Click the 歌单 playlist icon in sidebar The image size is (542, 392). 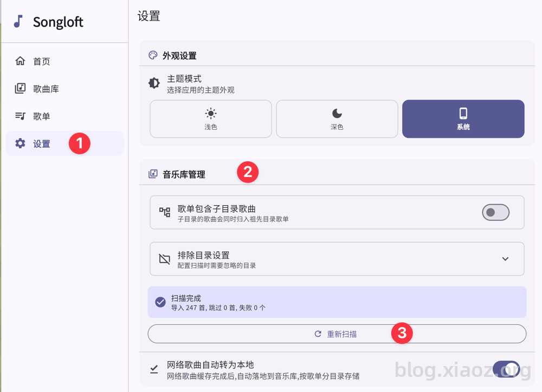[20, 116]
